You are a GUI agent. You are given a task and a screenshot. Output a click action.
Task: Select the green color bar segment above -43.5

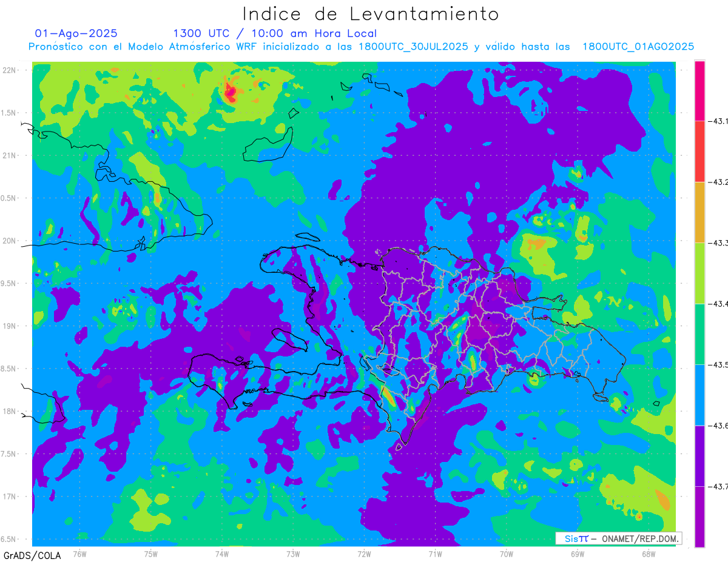pos(699,334)
